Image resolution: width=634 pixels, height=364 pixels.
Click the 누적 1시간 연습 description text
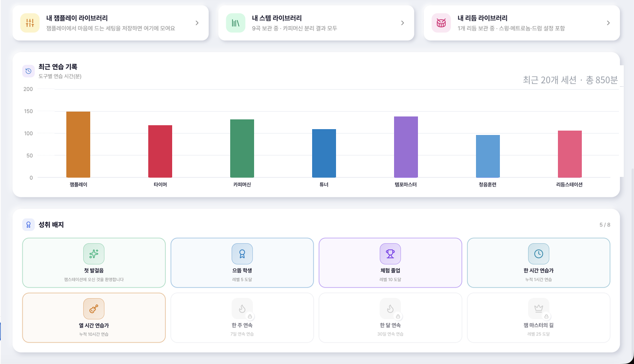(538, 280)
